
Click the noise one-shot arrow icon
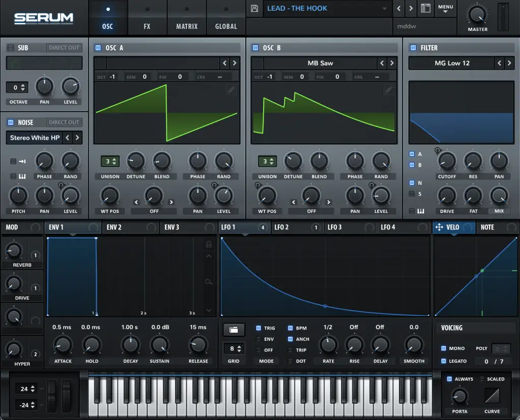pos(22,161)
